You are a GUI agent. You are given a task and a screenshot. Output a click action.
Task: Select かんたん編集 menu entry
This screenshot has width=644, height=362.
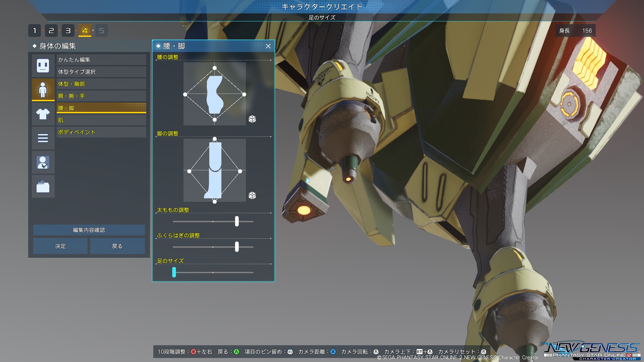point(101,60)
